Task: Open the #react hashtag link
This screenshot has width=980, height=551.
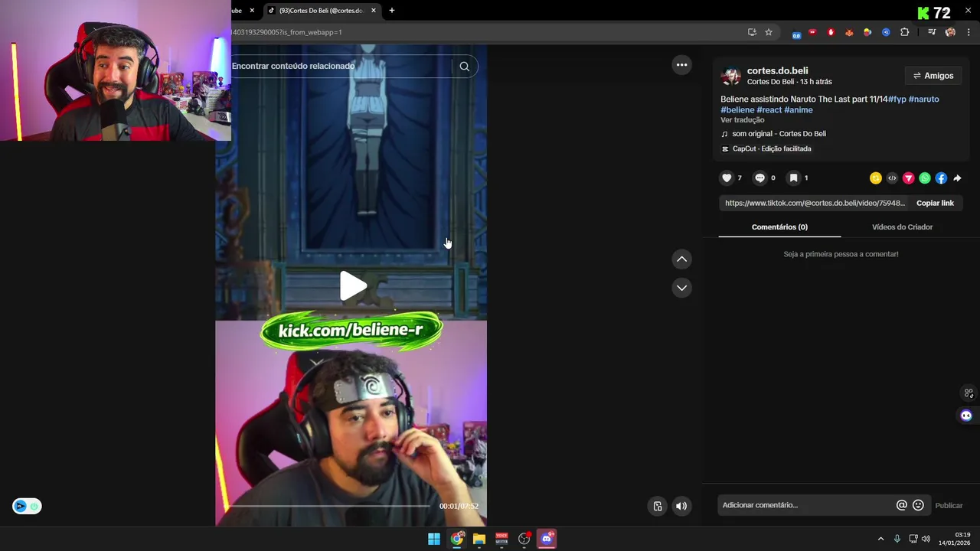Action: pyautogui.click(x=769, y=110)
